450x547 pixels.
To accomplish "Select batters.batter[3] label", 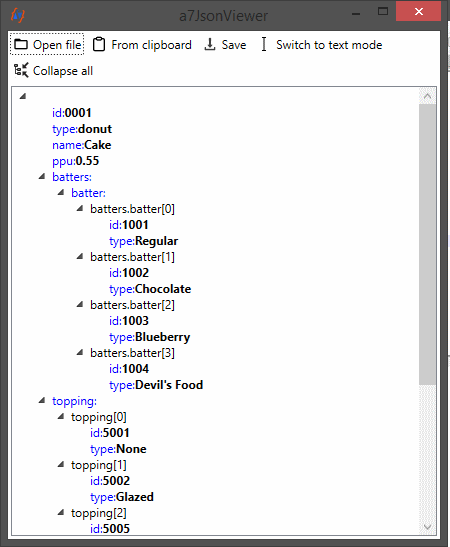I will coord(132,353).
